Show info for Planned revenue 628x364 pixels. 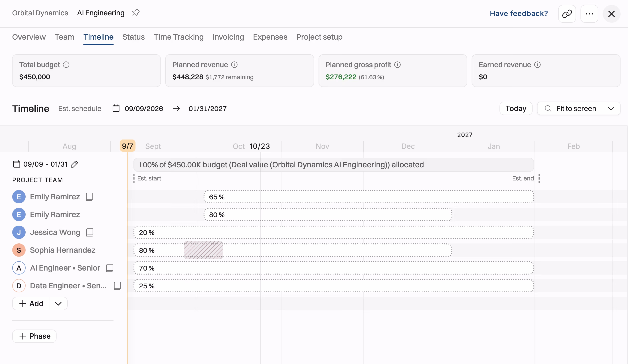[234, 65]
